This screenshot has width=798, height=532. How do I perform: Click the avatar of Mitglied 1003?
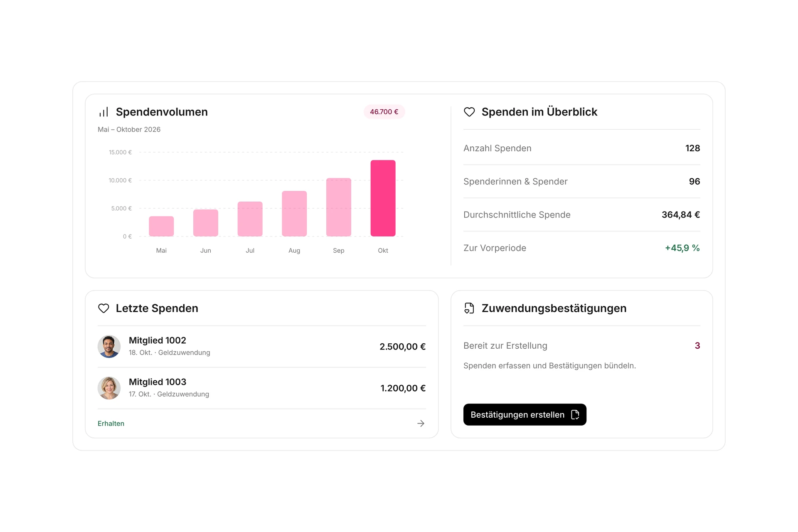pos(109,388)
